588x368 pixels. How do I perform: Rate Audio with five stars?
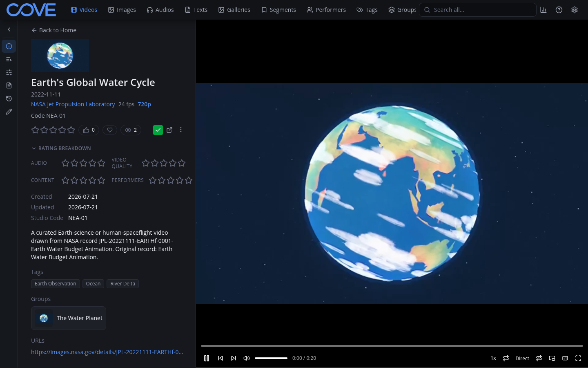[x=101, y=163]
